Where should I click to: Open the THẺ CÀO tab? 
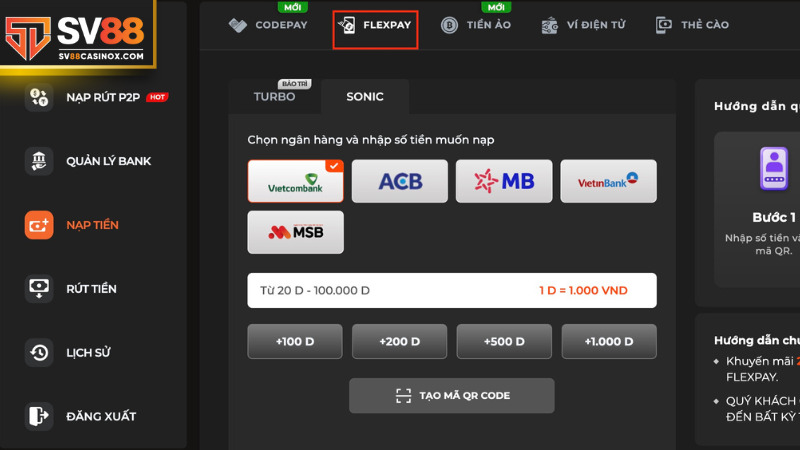[692, 25]
